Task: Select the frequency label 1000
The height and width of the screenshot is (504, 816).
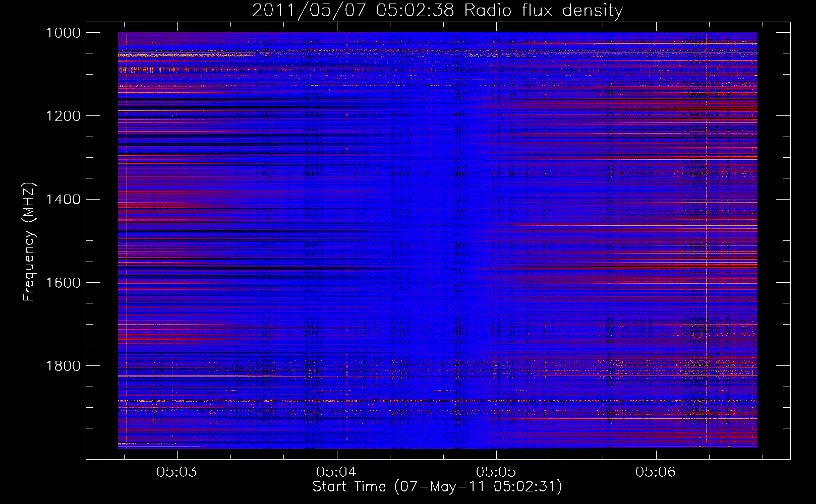Action: tap(63, 33)
